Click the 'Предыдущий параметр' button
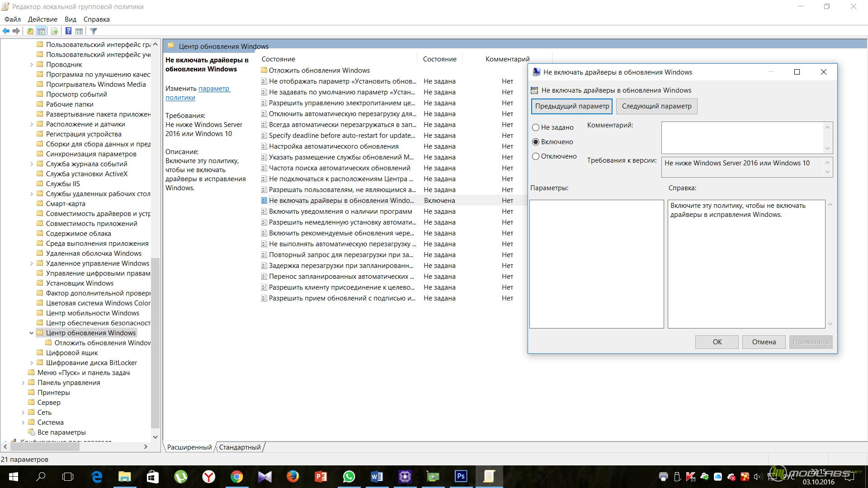 pos(572,106)
